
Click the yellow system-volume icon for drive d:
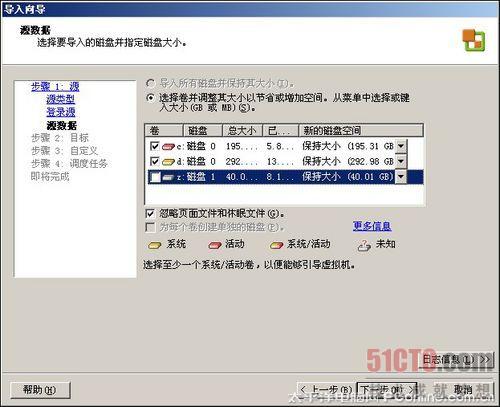point(168,162)
